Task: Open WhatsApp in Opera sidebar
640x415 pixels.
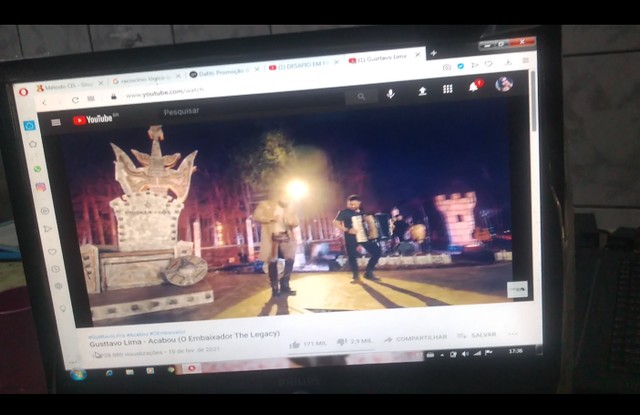Action: pyautogui.click(x=37, y=169)
